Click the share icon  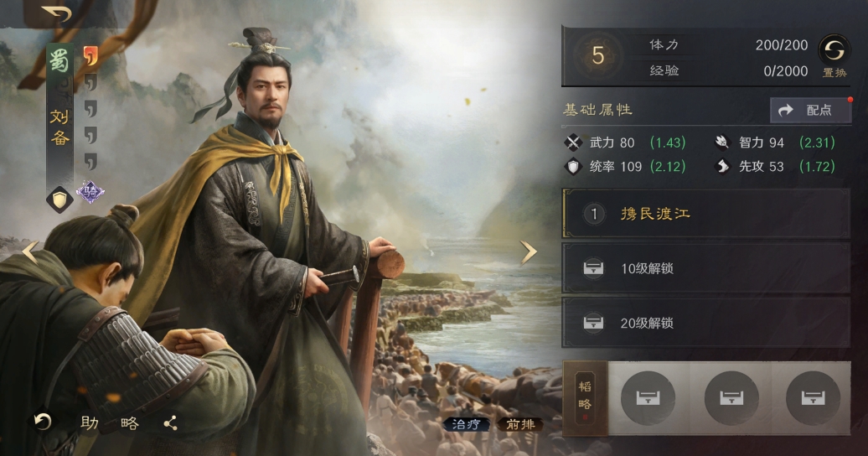click(171, 424)
